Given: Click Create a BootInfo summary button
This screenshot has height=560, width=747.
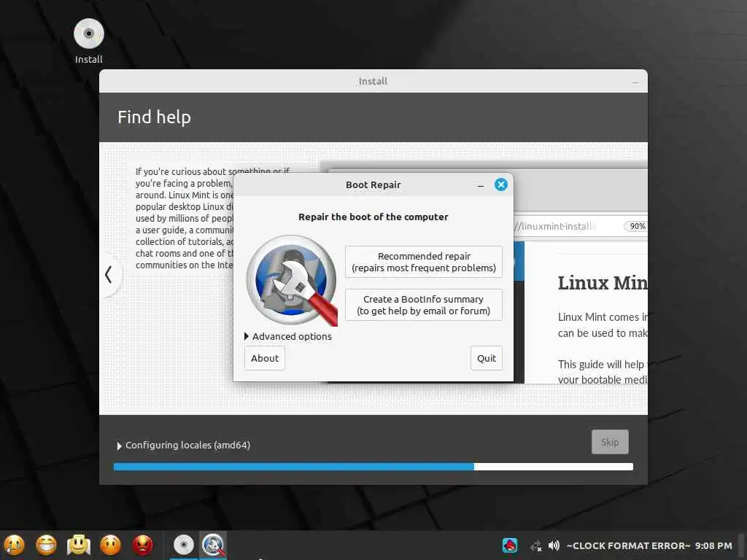Looking at the screenshot, I should (x=424, y=305).
